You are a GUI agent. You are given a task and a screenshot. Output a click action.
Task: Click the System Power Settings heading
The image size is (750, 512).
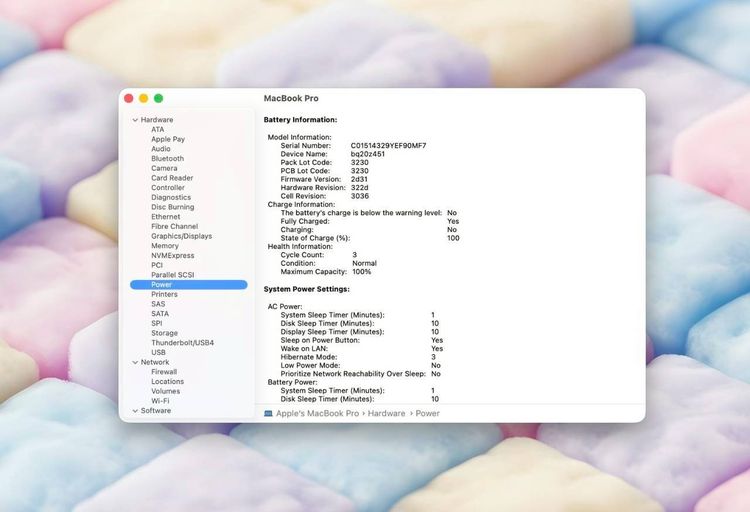point(307,289)
